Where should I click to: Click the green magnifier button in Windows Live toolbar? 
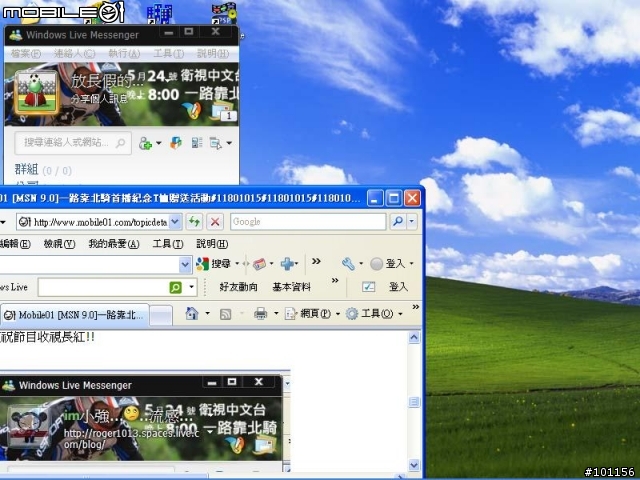[x=175, y=287]
